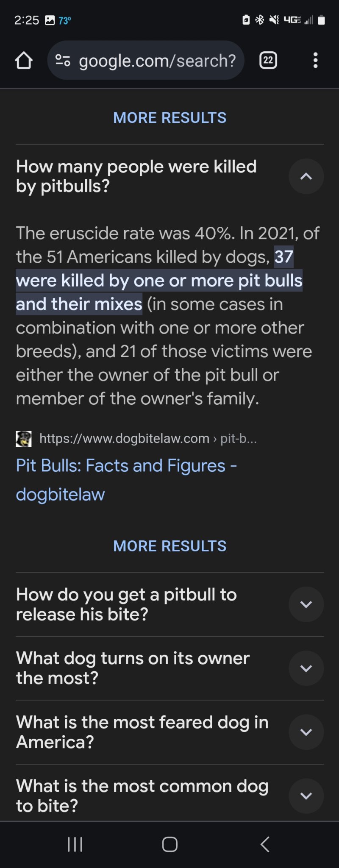
Task: Tap the picture notification icon in status bar
Action: pyautogui.click(x=50, y=20)
